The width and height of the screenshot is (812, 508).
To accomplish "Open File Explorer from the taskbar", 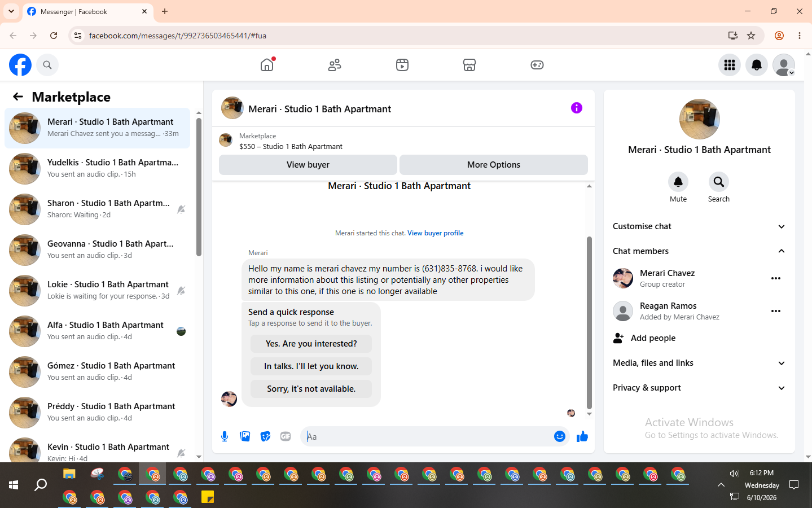I will point(69,474).
